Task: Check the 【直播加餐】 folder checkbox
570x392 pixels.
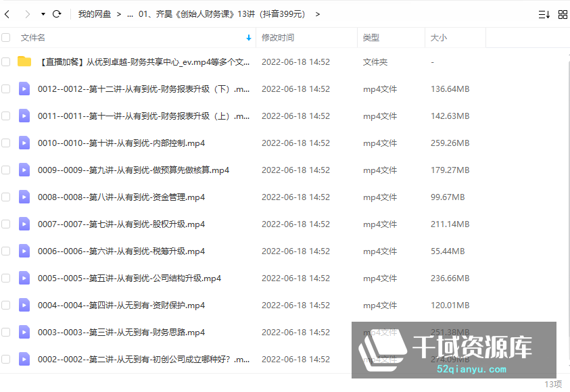Action: [6, 62]
